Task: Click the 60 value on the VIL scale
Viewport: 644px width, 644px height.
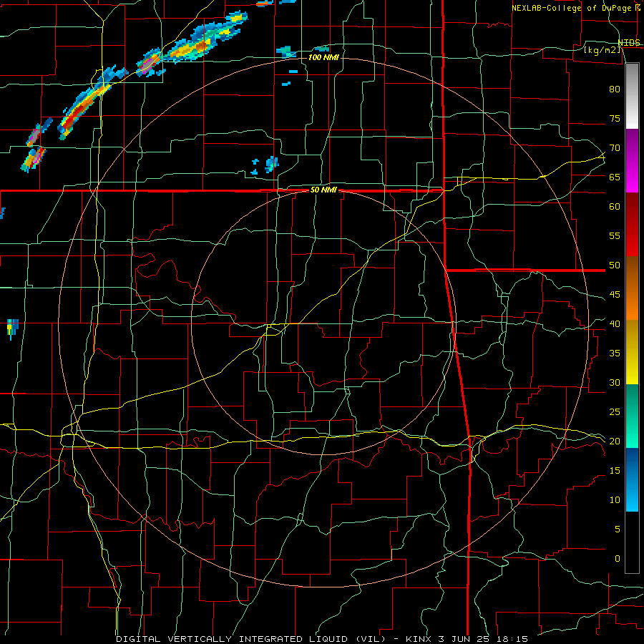Action: [615, 207]
